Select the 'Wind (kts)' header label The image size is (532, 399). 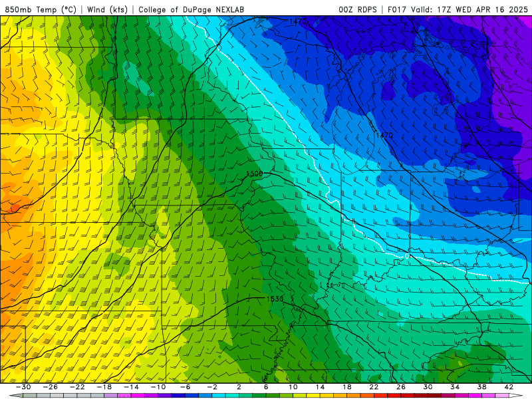[x=107, y=9]
